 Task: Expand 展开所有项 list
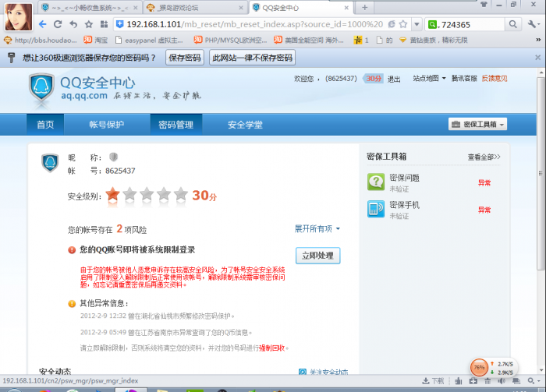(317, 229)
